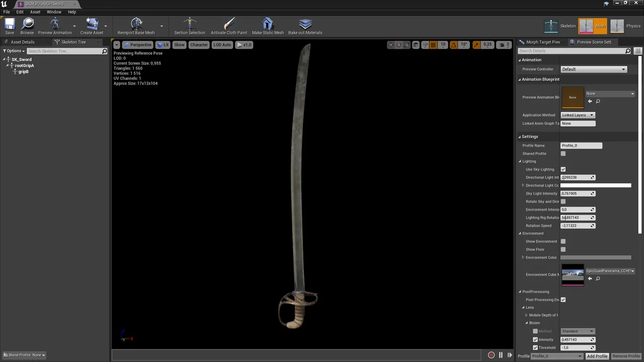
Task: Enable the Use Sky Lighting checkbox
Action: click(563, 169)
